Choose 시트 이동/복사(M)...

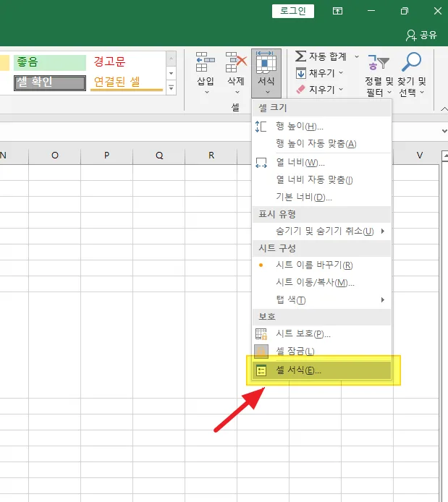click(x=321, y=282)
